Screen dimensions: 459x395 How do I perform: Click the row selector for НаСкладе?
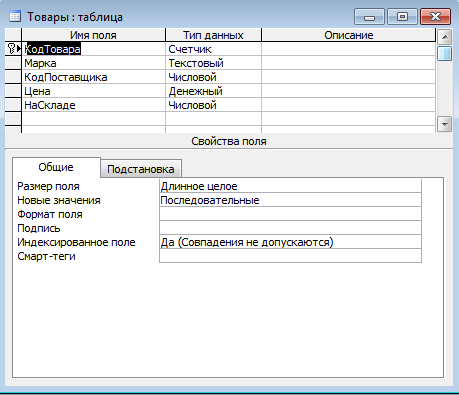point(13,105)
